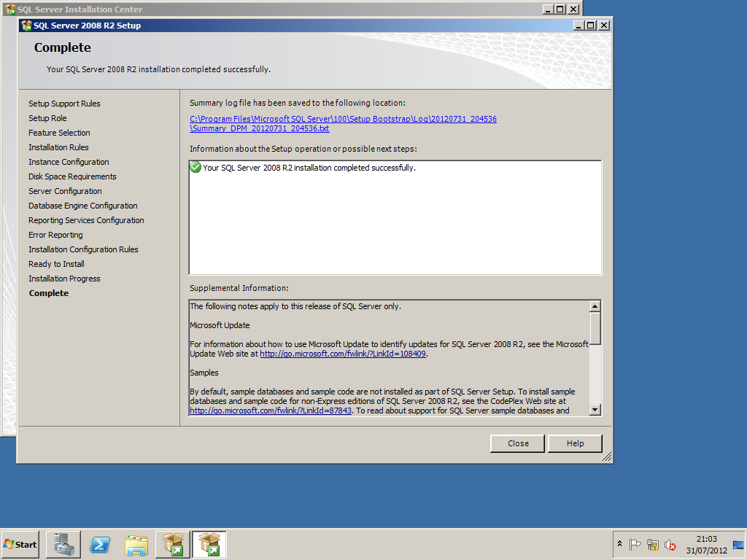Select the Installation Rules step
Viewport: 747px width, 560px height.
58,147
